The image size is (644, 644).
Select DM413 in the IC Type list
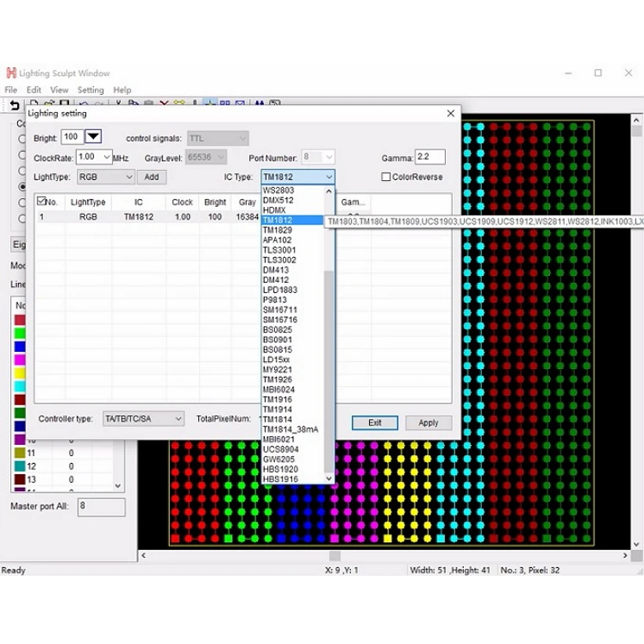click(293, 270)
